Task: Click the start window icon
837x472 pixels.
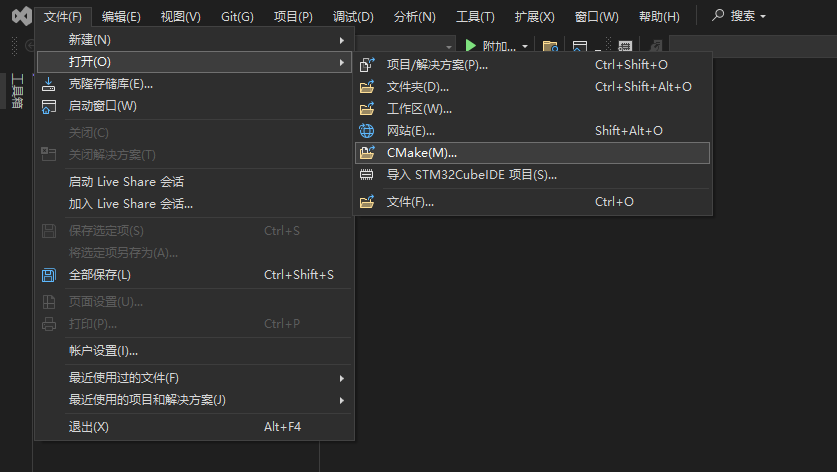Action: coord(49,106)
